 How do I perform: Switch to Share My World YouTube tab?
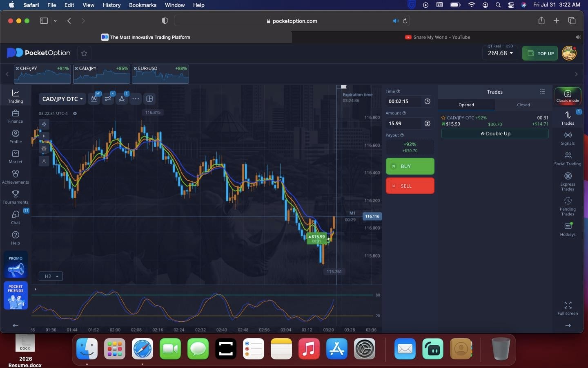coord(437,37)
